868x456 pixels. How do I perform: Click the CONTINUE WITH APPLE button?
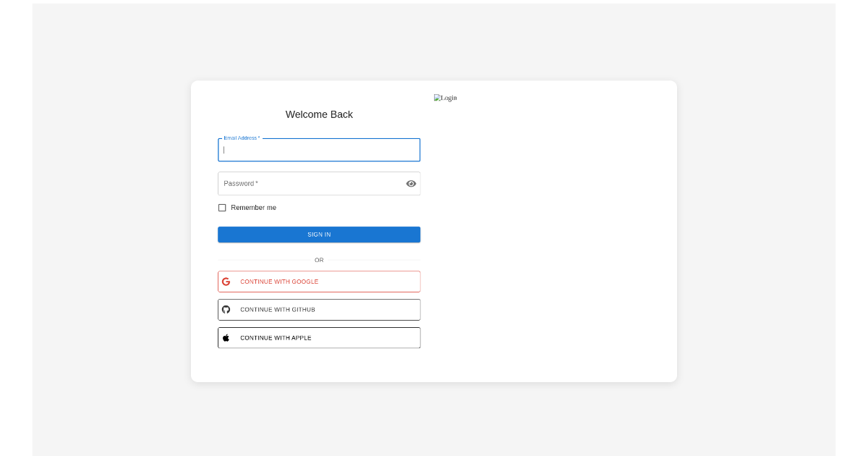[319, 337]
